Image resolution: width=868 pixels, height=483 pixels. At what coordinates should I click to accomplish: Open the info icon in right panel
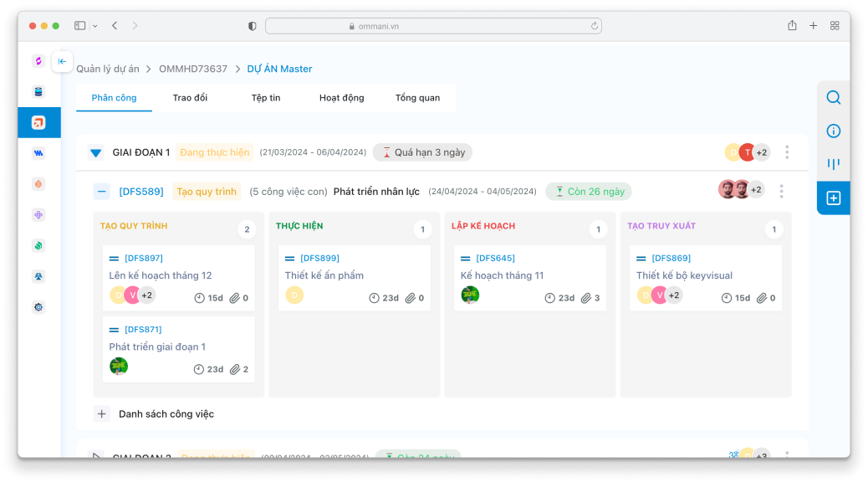tap(833, 131)
